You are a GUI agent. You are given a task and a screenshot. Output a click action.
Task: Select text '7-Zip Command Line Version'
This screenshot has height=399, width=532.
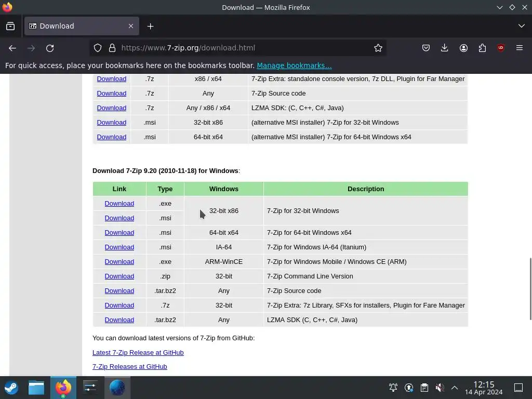pyautogui.click(x=310, y=276)
